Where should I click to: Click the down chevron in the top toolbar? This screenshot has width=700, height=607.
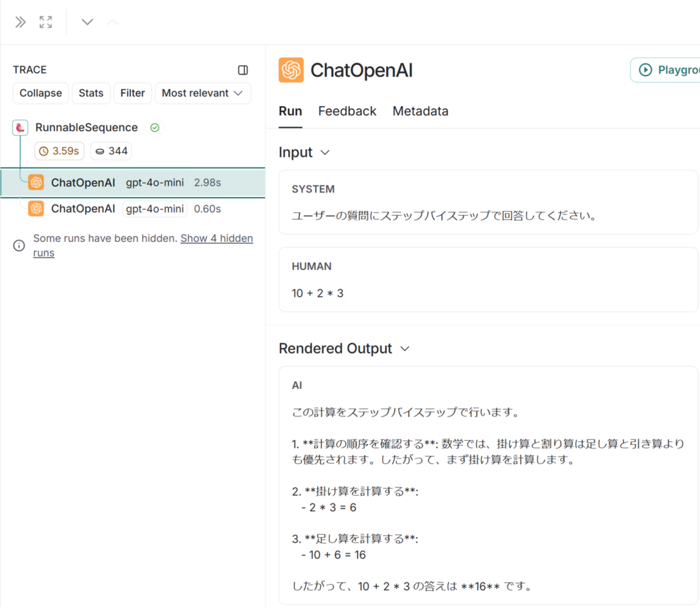(x=87, y=22)
